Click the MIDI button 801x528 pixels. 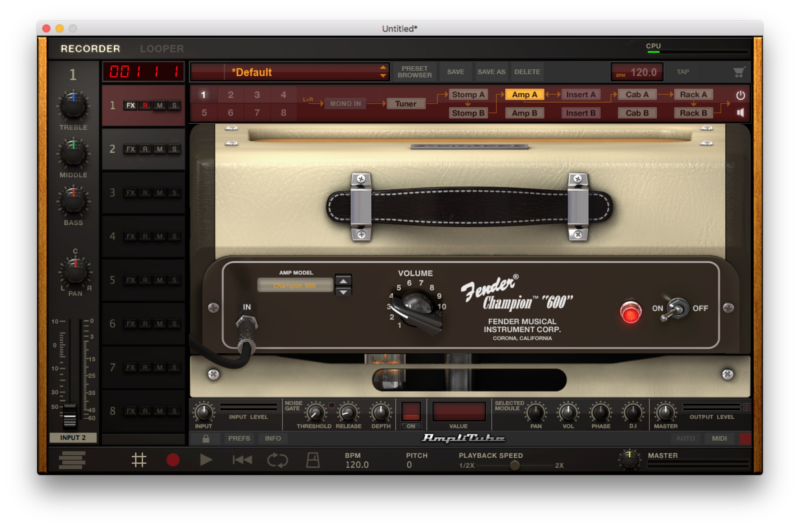coord(719,439)
